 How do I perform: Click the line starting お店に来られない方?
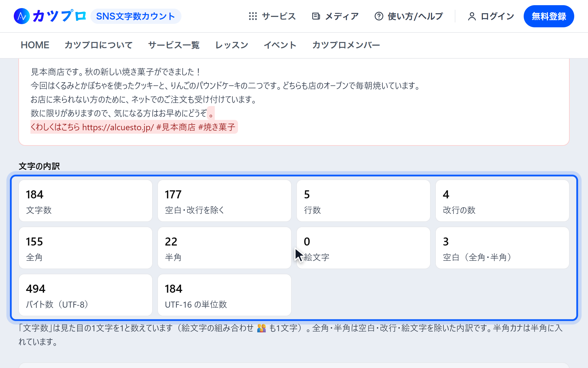pyautogui.click(x=144, y=99)
